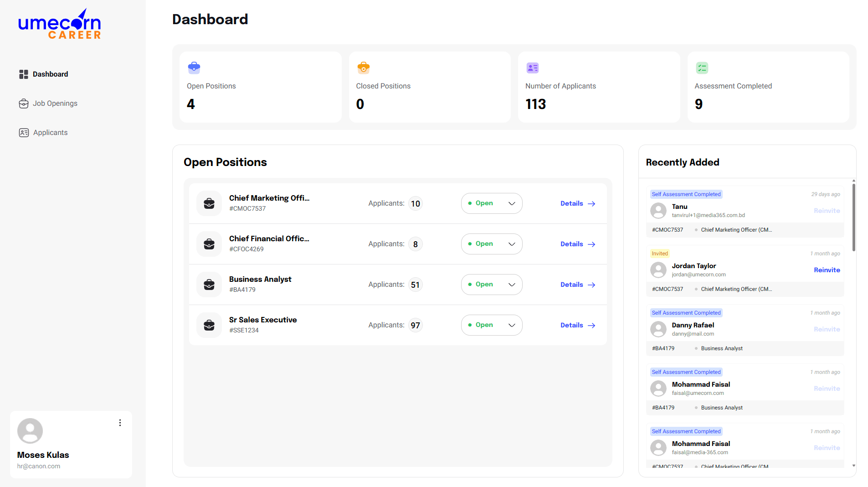Click the Closed Positions orange briefcase icon
Image resolution: width=868 pixels, height=487 pixels.
pyautogui.click(x=363, y=68)
